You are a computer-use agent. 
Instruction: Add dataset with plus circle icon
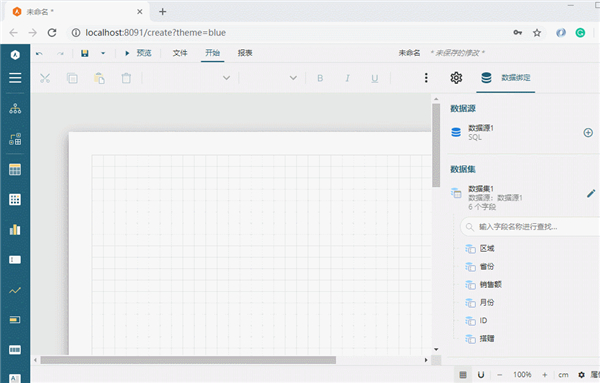pos(588,132)
